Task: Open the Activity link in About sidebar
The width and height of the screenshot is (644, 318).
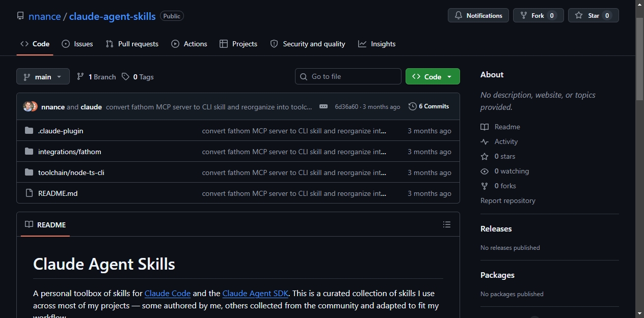Action: 499,141
